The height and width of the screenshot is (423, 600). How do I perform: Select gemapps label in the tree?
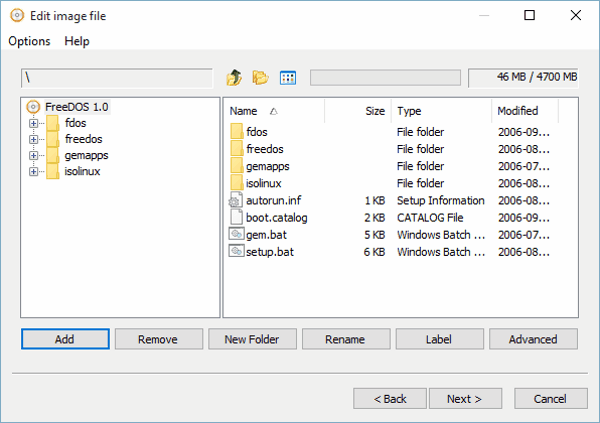coord(86,155)
